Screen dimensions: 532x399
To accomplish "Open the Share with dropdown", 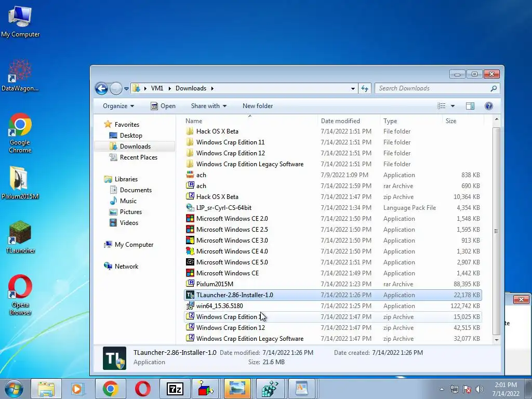I will click(x=208, y=106).
